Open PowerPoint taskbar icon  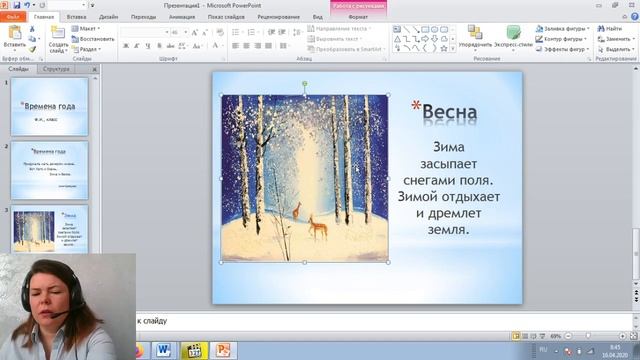223,350
